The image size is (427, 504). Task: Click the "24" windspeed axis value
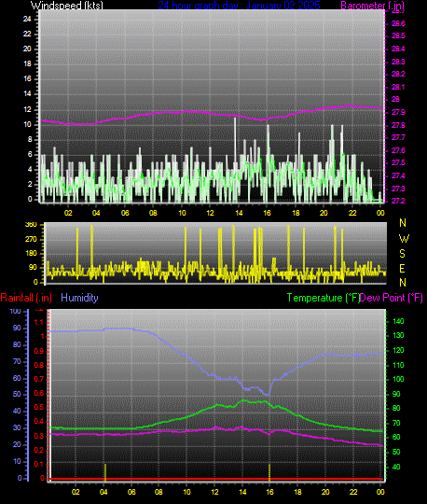(x=27, y=19)
